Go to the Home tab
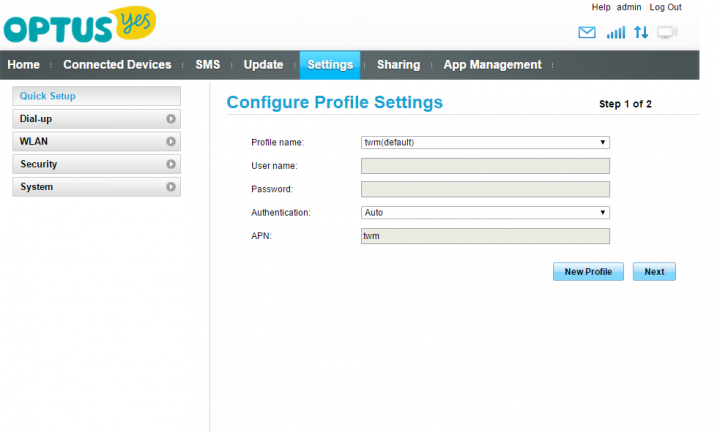 pos(23,65)
